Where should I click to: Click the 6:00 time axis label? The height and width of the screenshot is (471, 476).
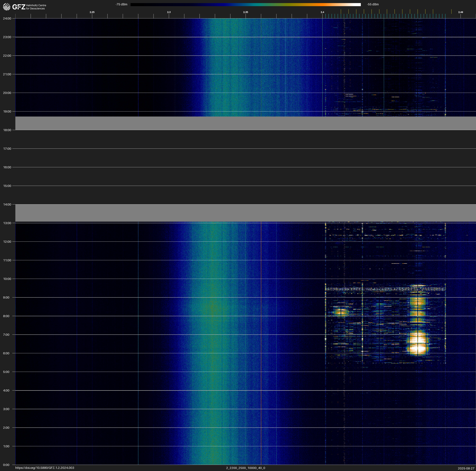pos(6,353)
